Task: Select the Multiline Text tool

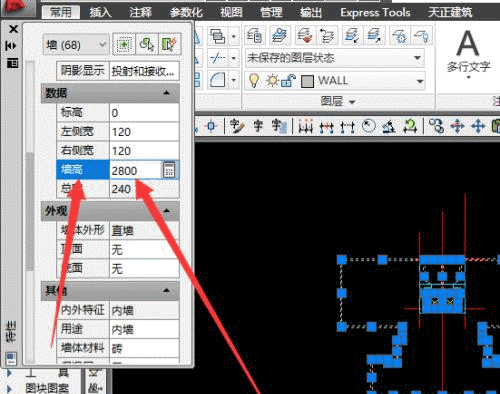Action: pos(468,53)
